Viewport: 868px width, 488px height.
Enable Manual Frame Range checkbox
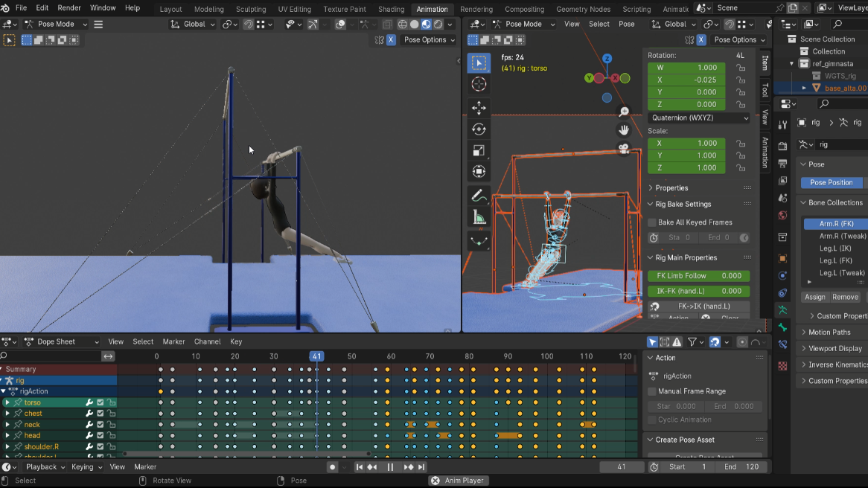(x=652, y=391)
